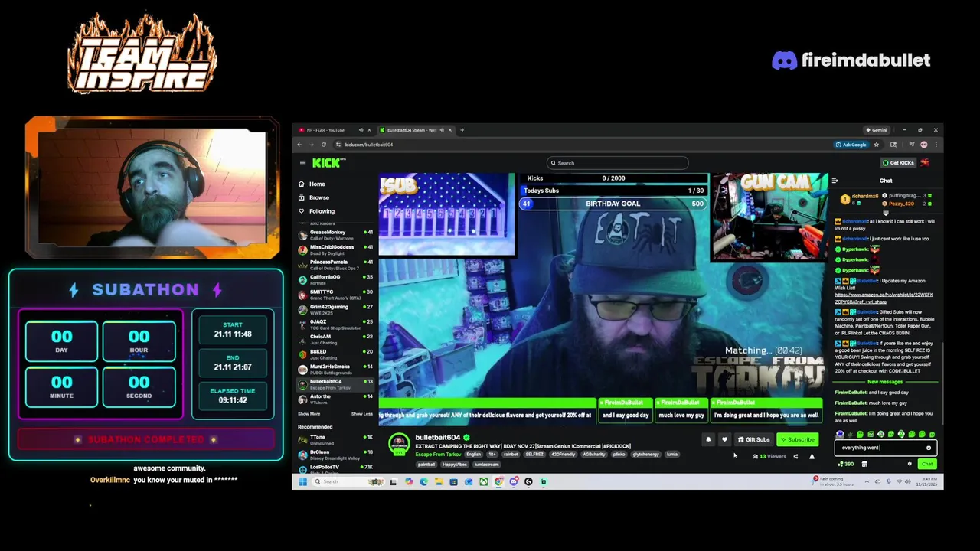
Task: Switch to the NF - FEAR YouTube tab
Action: (x=333, y=130)
